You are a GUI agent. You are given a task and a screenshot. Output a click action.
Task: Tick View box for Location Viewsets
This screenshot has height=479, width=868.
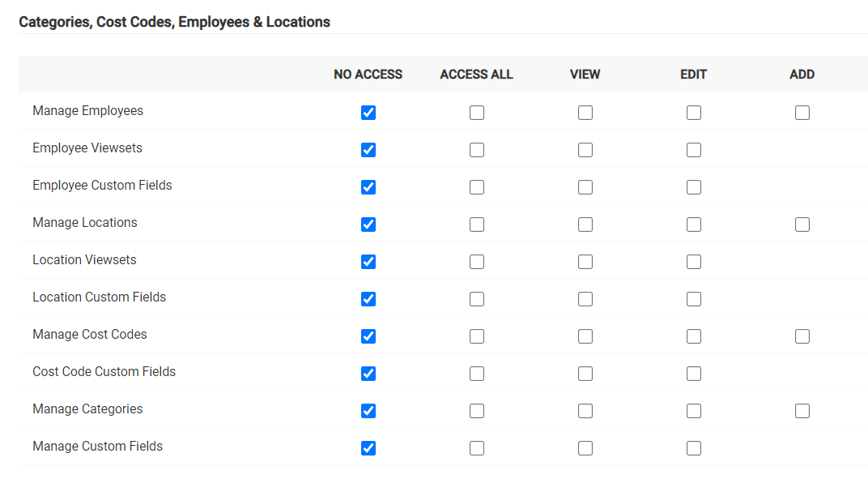click(585, 262)
